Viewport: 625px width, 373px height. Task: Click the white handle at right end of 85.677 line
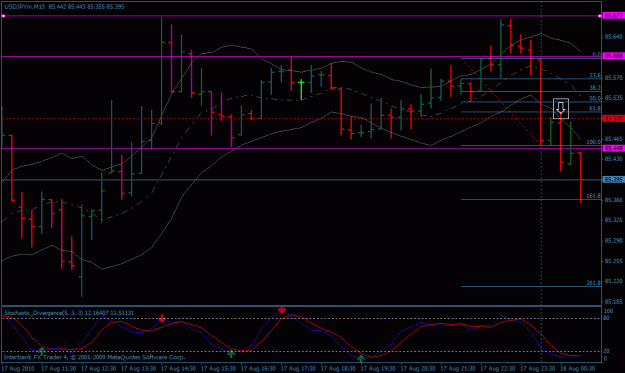(599, 16)
